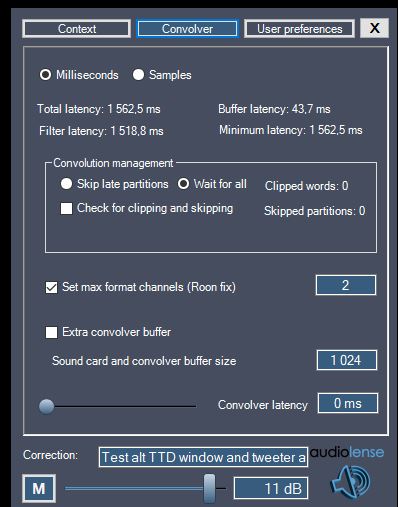Open the User preferences tab
The height and width of the screenshot is (507, 398).
tap(299, 29)
